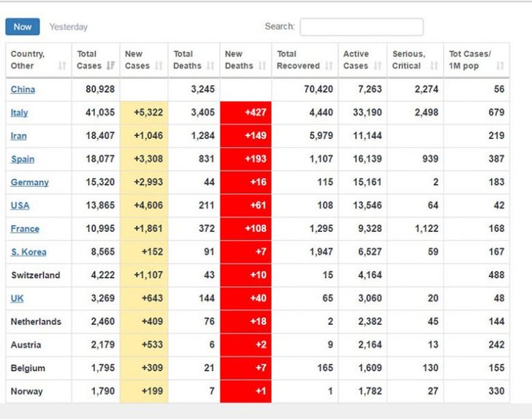532x419 pixels.
Task: Click UK total deaths 144
Action: [x=207, y=298]
